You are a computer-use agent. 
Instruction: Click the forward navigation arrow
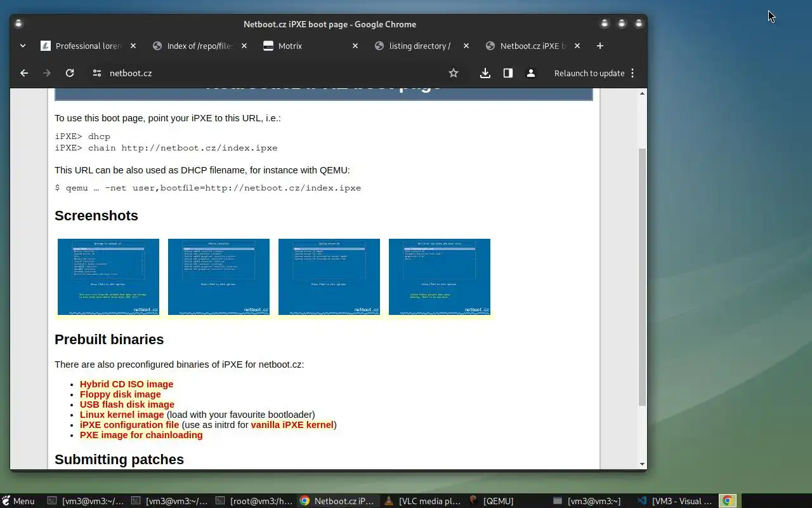pyautogui.click(x=46, y=73)
